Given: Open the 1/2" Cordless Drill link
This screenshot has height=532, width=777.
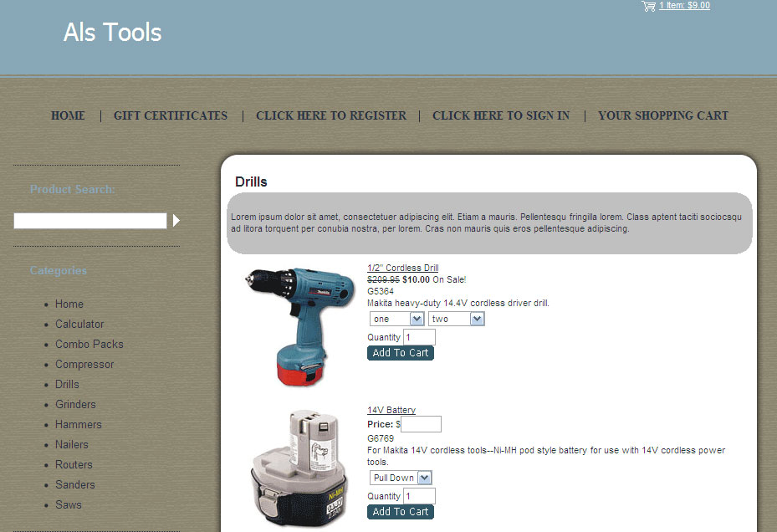Looking at the screenshot, I should click(402, 269).
